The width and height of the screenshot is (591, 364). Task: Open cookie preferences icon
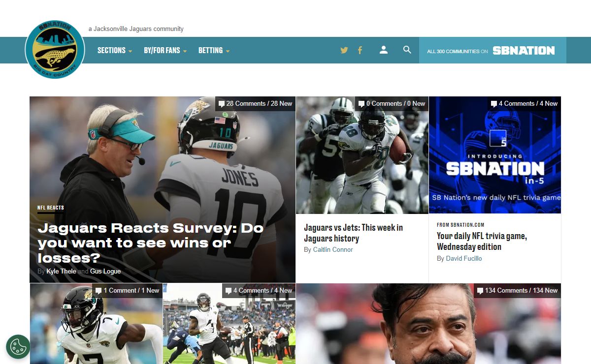pyautogui.click(x=18, y=346)
